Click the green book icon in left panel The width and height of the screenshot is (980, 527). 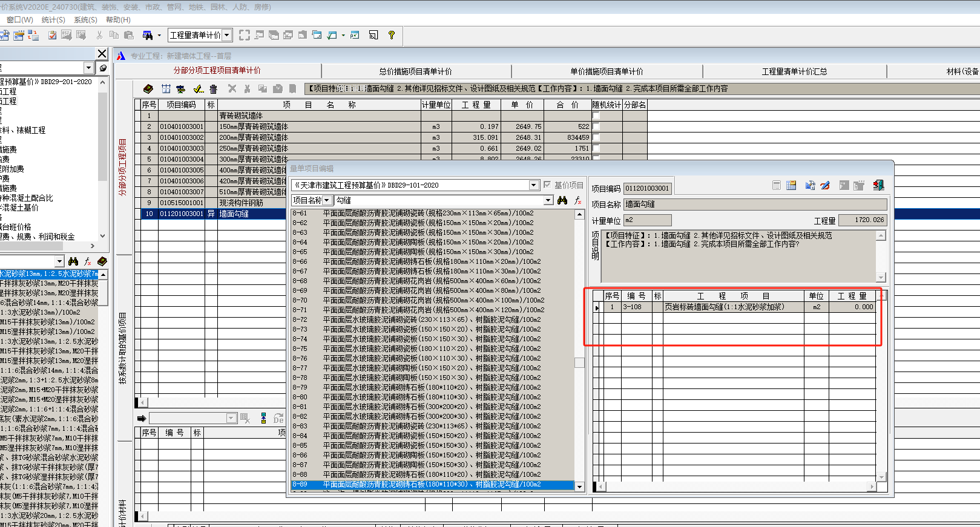[102, 261]
